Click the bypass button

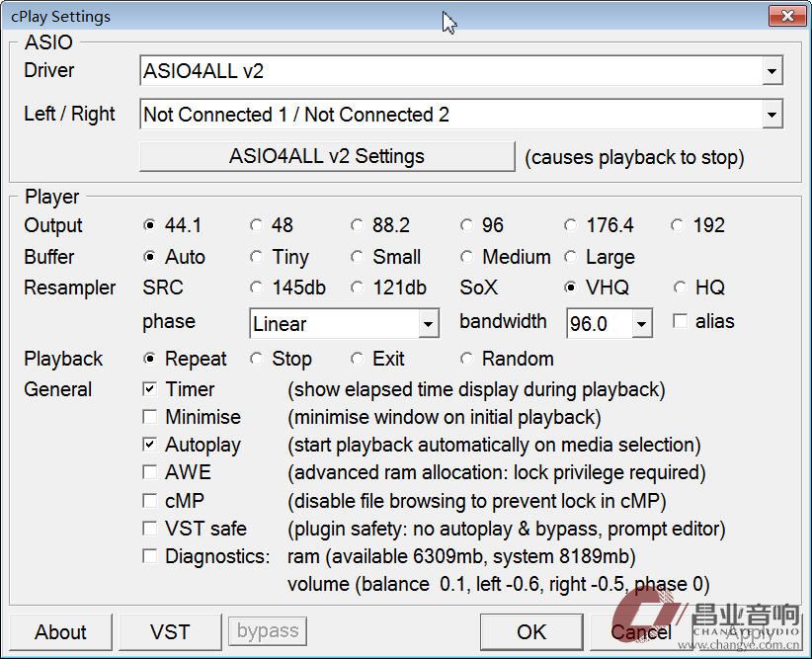point(268,630)
